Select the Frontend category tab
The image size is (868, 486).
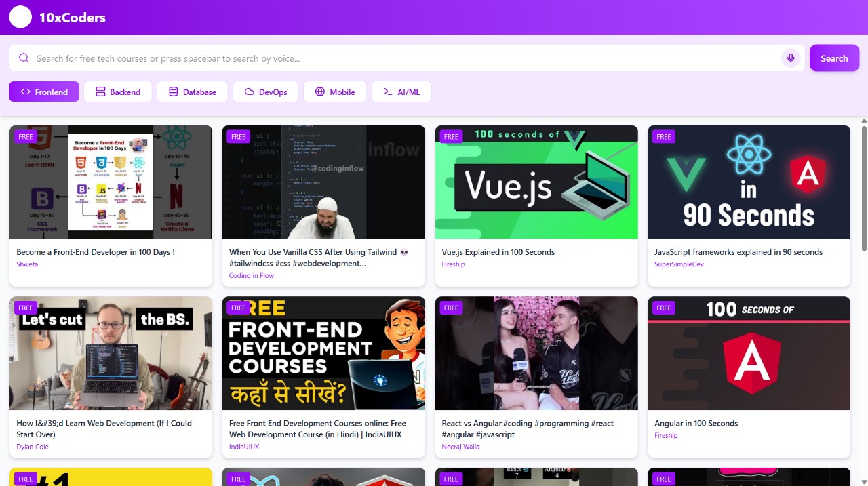[44, 92]
